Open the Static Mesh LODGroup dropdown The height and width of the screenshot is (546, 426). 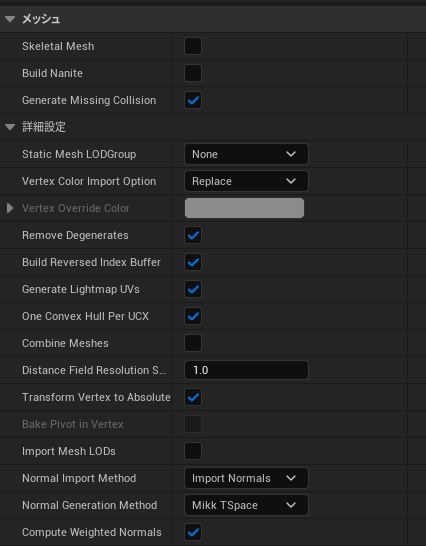(x=246, y=154)
